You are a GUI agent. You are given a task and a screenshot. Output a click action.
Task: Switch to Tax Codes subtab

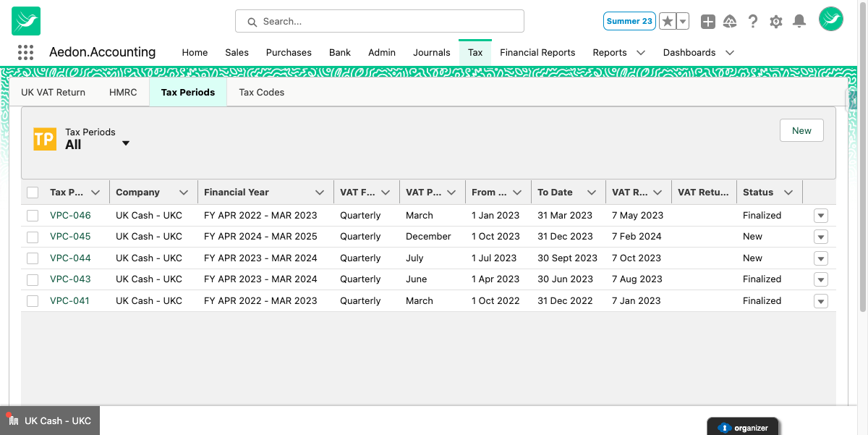[262, 93]
